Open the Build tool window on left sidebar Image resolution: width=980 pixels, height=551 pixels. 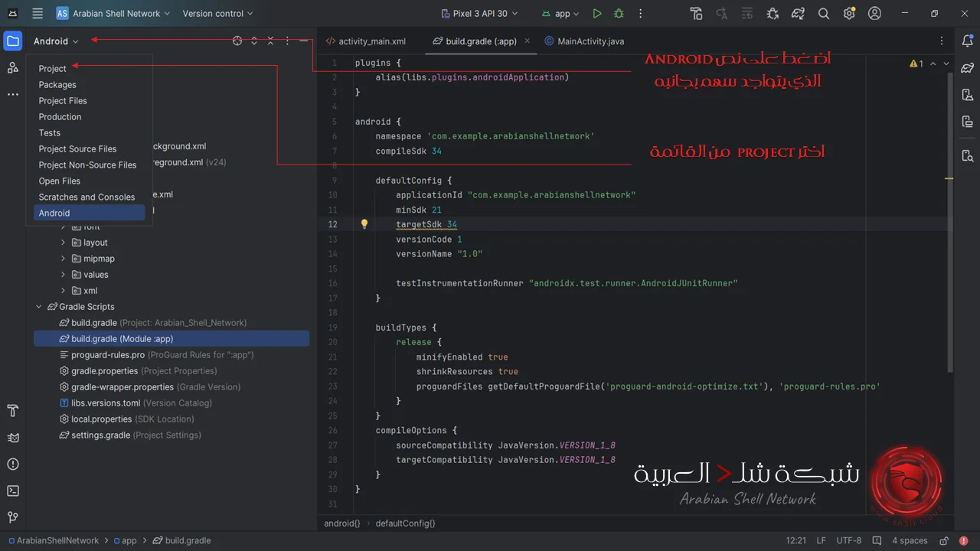[13, 411]
